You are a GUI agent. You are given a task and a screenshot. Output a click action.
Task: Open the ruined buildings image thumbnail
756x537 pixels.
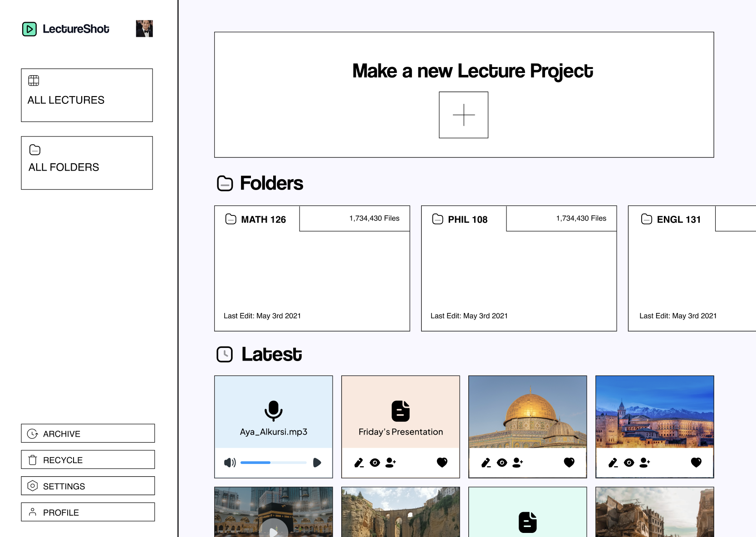[655, 512]
